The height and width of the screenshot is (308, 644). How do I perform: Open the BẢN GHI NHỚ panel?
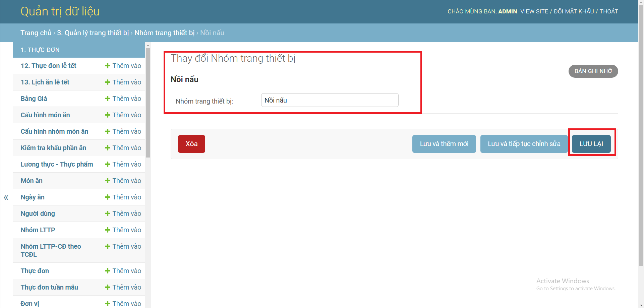point(593,71)
